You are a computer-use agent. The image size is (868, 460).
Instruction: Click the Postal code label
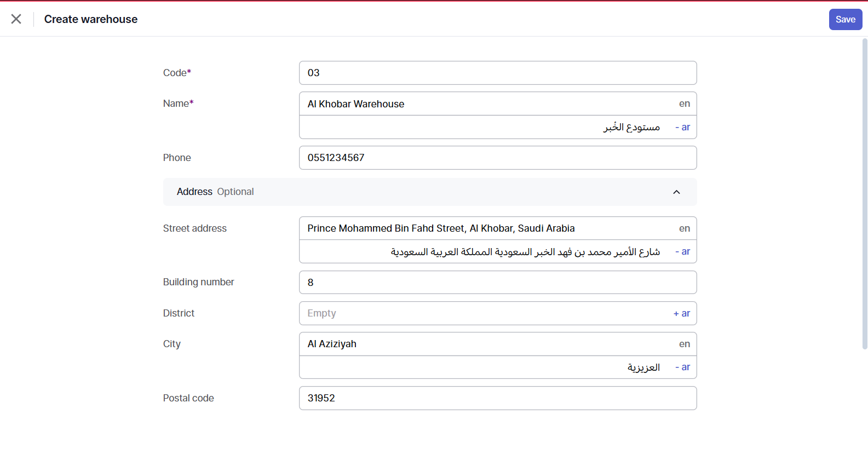tap(188, 398)
